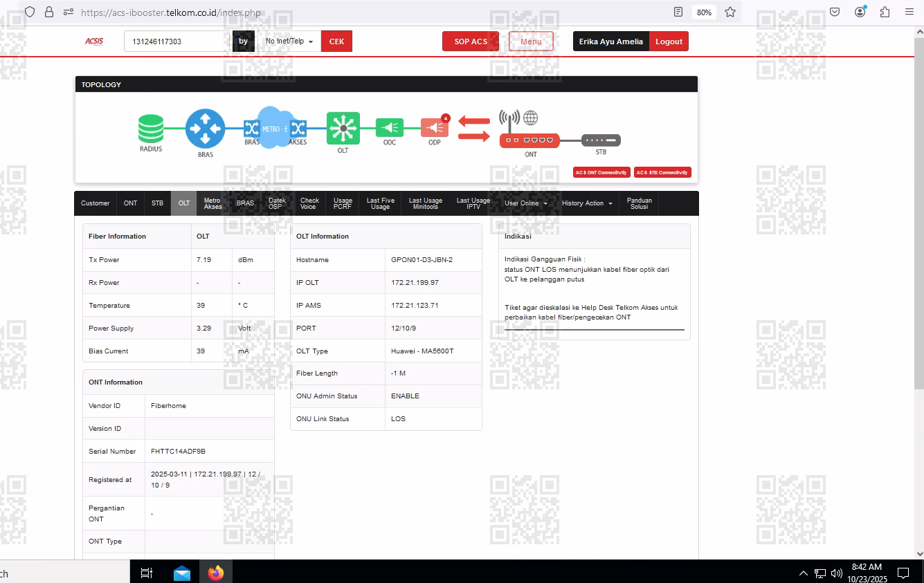Image resolution: width=924 pixels, height=583 pixels.
Task: Click the SOP ACS button
Action: click(x=471, y=41)
